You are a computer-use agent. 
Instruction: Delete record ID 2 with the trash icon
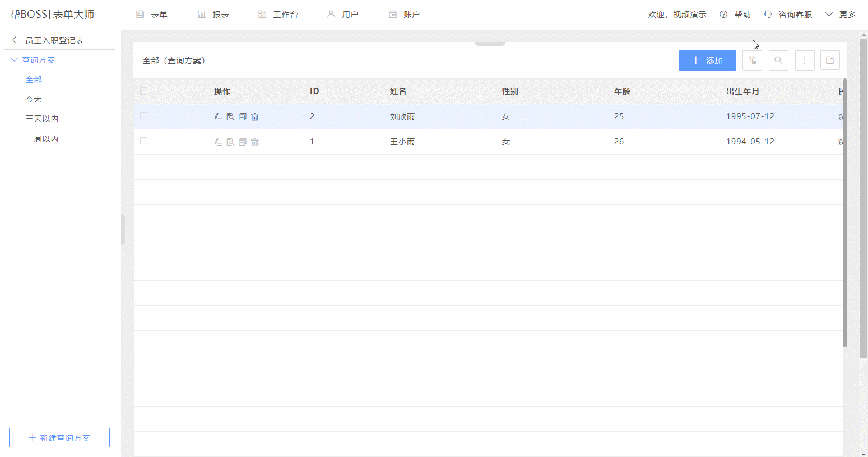pyautogui.click(x=255, y=117)
